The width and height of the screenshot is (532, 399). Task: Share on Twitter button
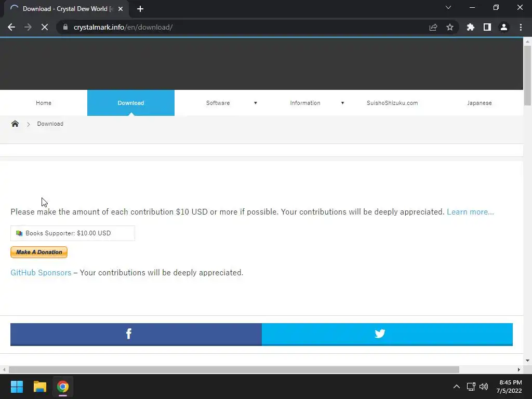point(387,334)
